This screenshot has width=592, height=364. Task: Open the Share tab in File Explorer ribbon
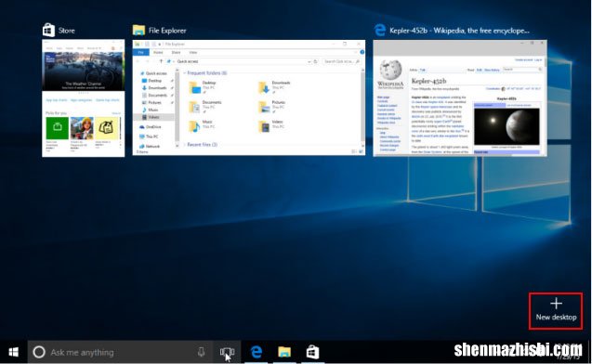176,52
